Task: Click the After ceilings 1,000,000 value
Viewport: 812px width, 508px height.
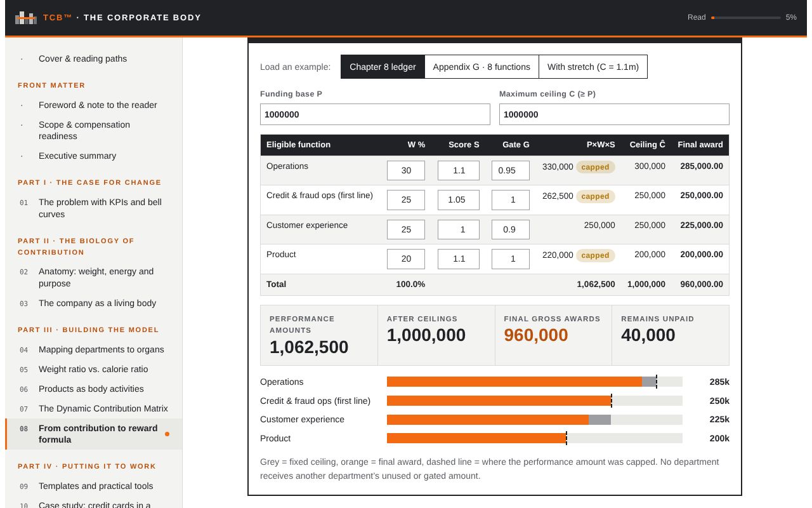Action: coord(426,335)
